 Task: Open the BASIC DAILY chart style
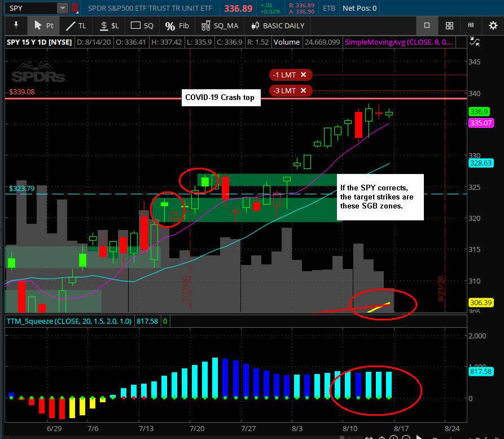pos(278,26)
